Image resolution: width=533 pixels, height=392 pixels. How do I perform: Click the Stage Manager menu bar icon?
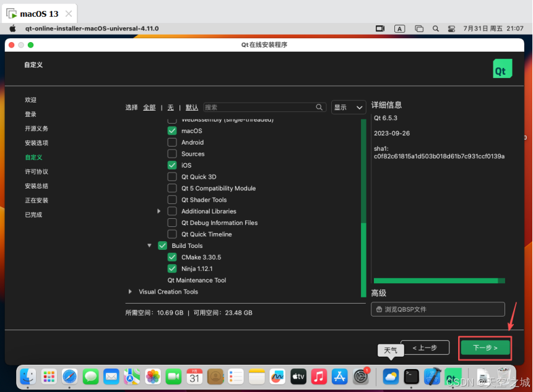pyautogui.click(x=419, y=29)
